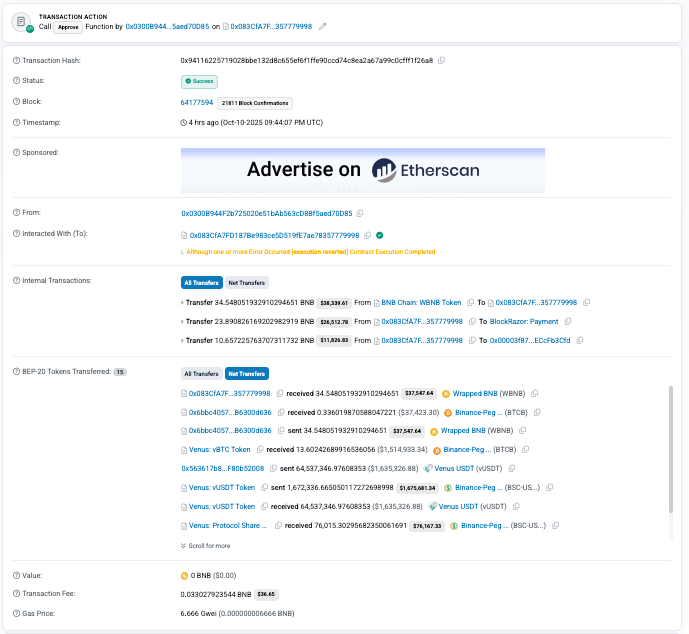The image size is (689, 634).
Task: Open BNB Chain: WBNB Token link
Action: 421,302
